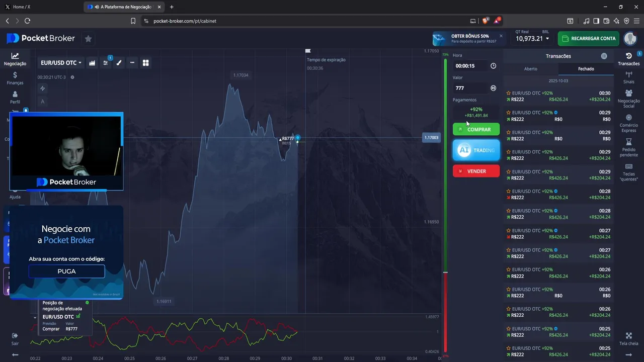Click the flag marker above the chart
Viewport: 644px width, 362px height.
coord(308,51)
